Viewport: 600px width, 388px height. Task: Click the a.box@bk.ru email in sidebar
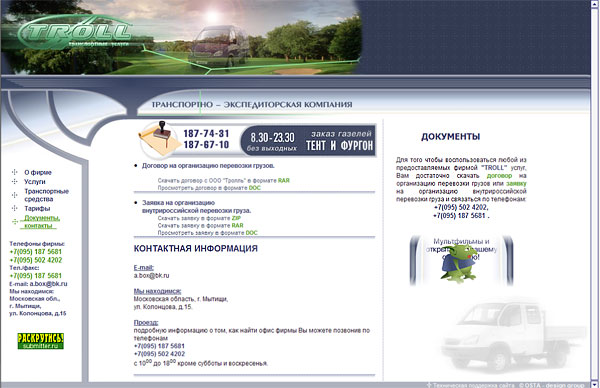(x=48, y=284)
